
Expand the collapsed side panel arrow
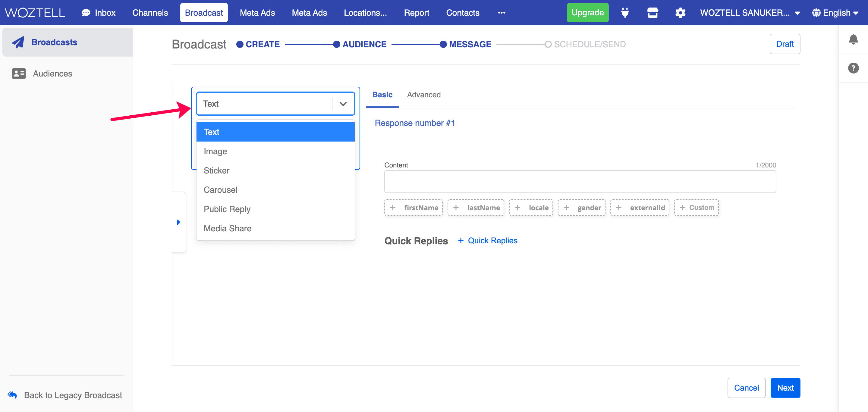point(179,222)
